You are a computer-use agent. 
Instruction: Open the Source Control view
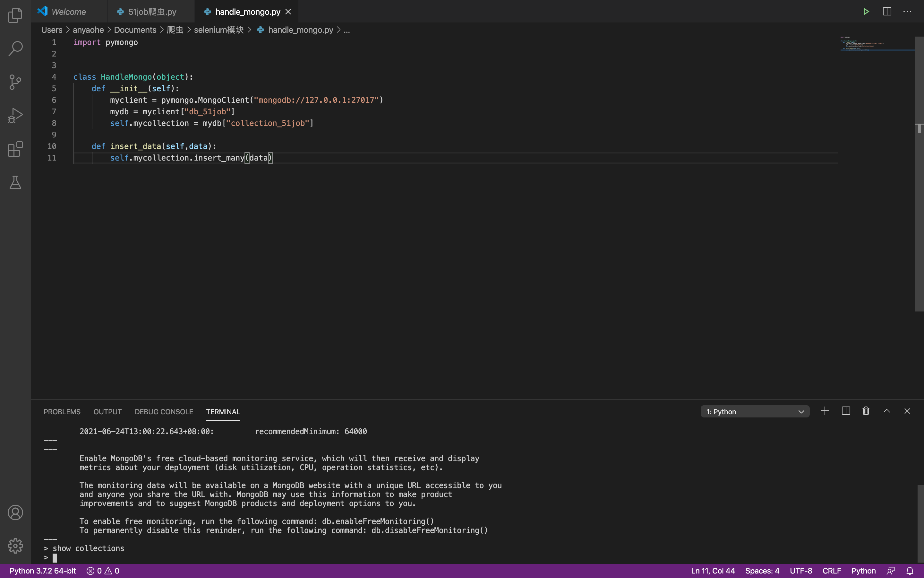coord(15,82)
